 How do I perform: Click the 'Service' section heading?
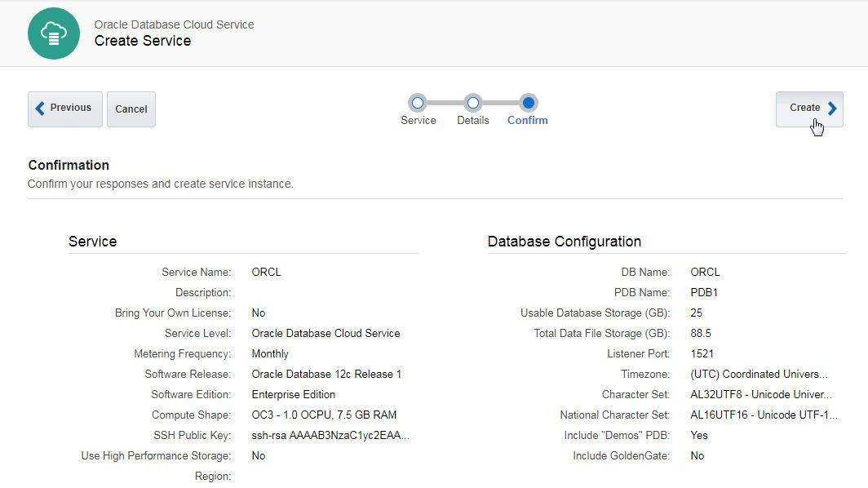point(92,242)
